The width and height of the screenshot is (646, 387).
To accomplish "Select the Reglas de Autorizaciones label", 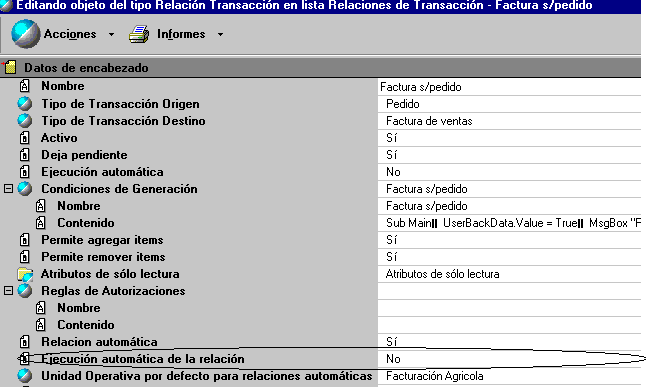I will pos(113,291).
